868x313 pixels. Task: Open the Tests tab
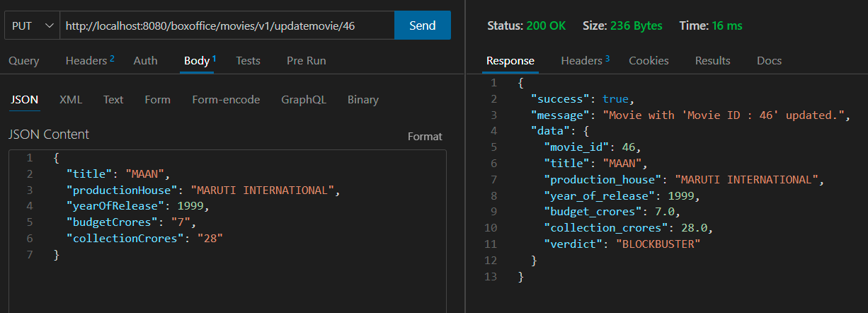point(248,61)
